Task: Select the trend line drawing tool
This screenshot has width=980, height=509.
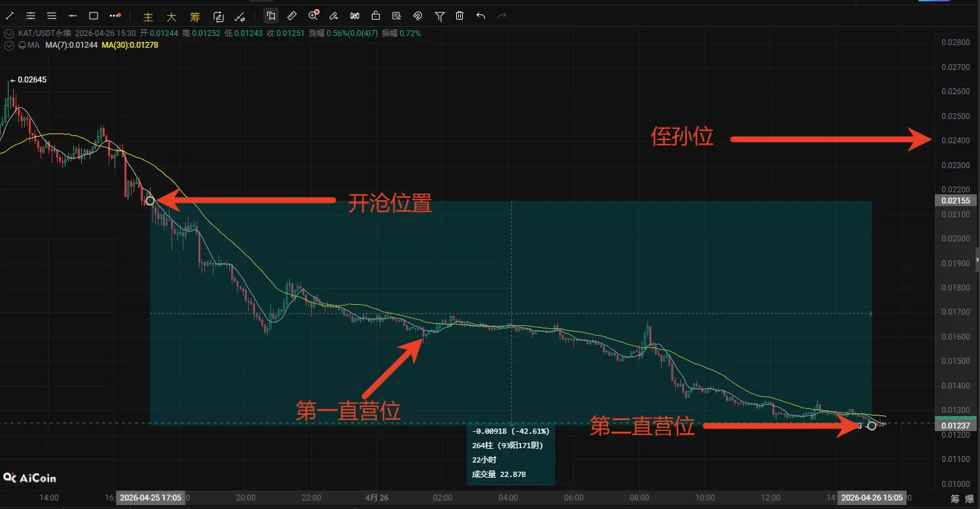Action: [10, 15]
